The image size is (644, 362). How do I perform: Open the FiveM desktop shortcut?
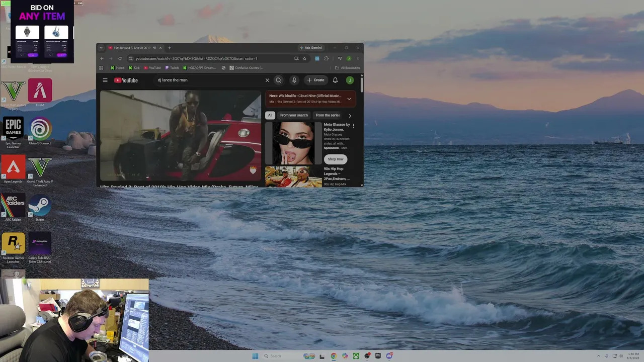pos(40,93)
